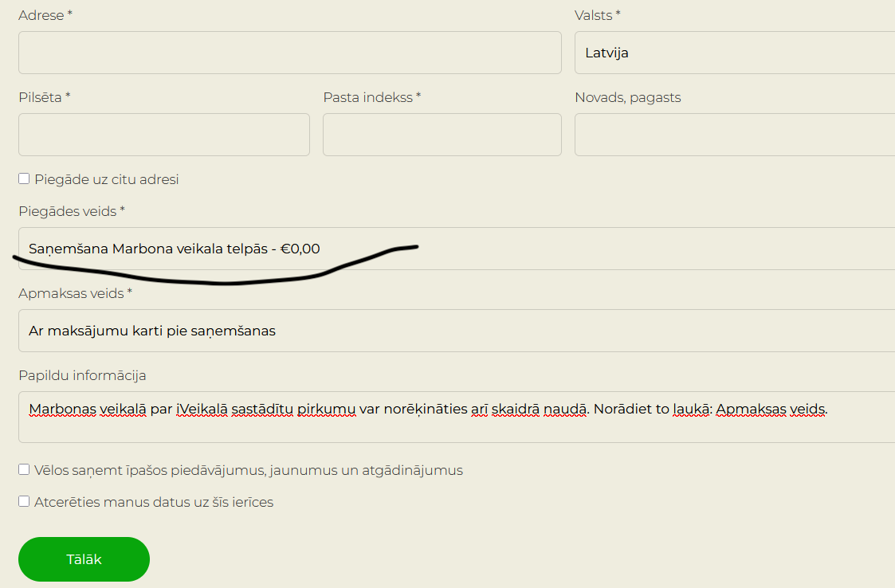Click the Papildu informācija label
Viewport: 895px width, 588px height.
(x=82, y=375)
